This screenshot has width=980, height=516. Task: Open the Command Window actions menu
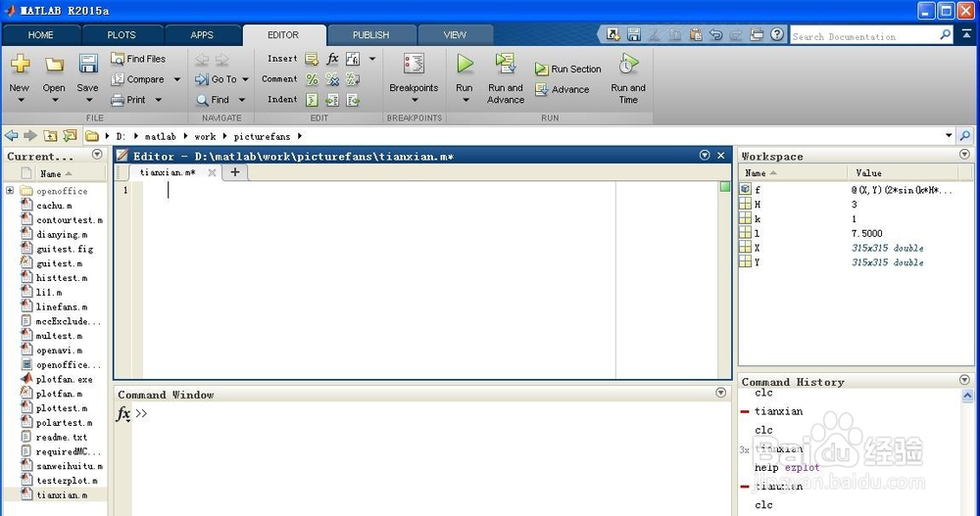(720, 393)
